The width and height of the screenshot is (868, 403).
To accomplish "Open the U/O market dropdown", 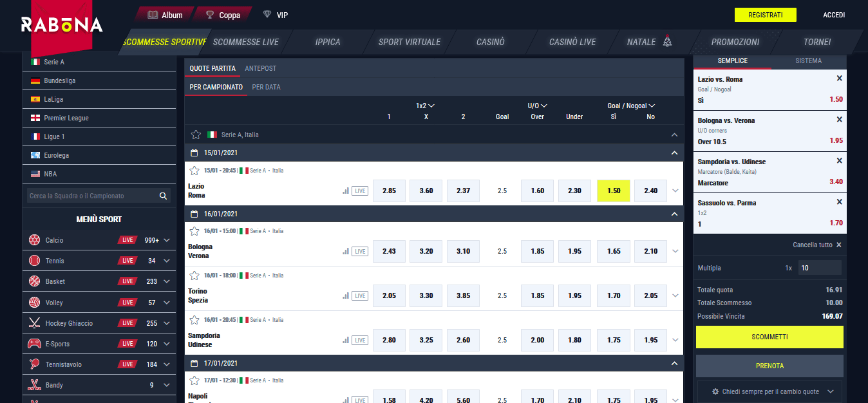I will tap(538, 106).
